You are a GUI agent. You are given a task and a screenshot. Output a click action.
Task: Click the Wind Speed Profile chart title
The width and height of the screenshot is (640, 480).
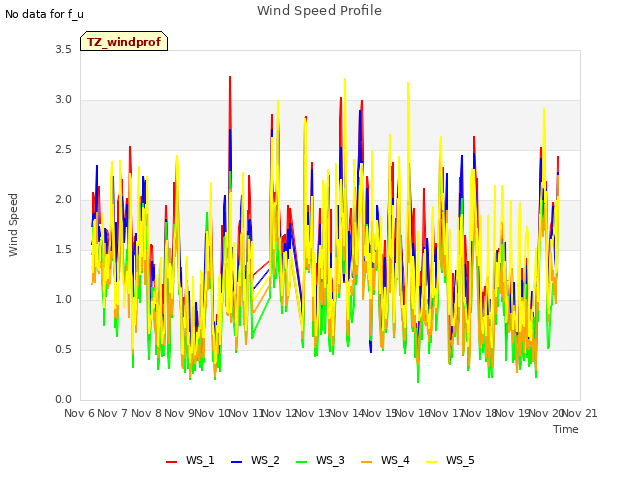pos(319,11)
